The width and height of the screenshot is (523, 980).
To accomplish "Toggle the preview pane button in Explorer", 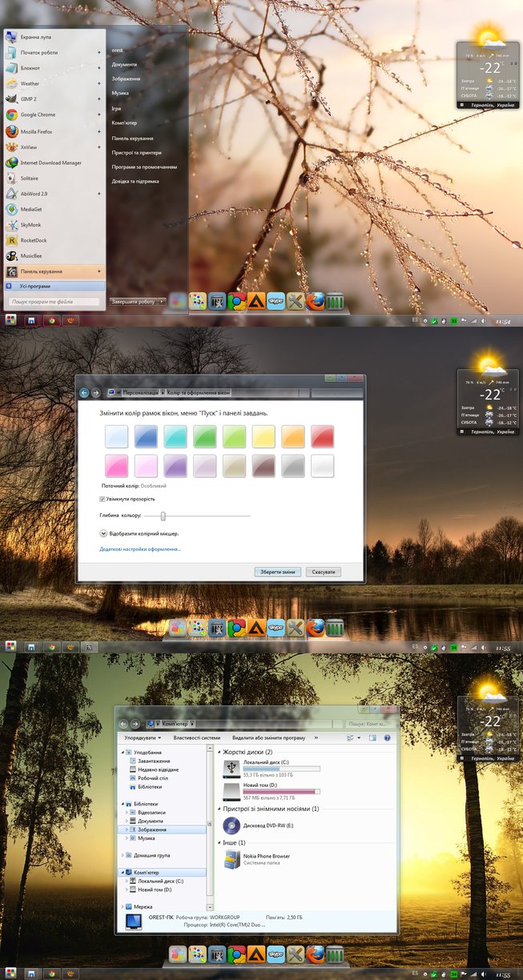I will point(372,737).
